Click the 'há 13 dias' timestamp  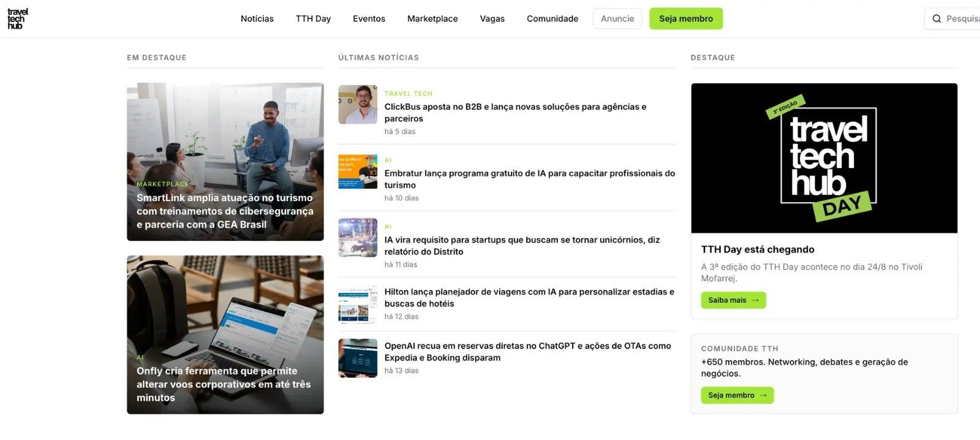pyautogui.click(x=401, y=371)
